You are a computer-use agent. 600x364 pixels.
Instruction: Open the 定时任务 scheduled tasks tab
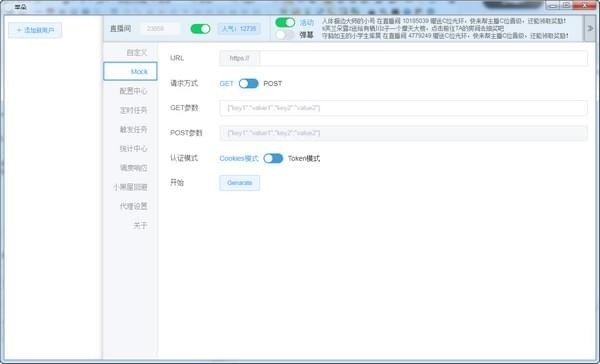click(130, 110)
